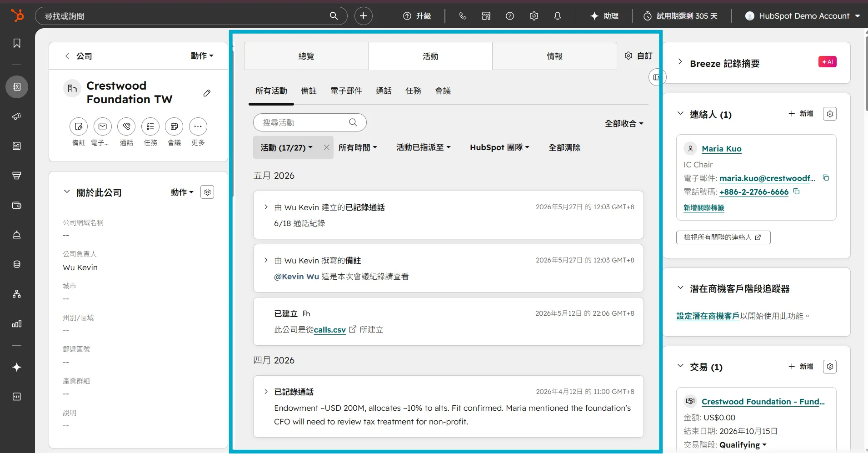
Task: Select the 備註 activity sub-tab
Action: point(309,91)
